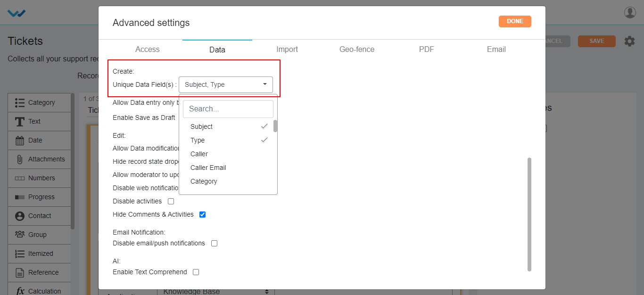
Task: Select the Data tab
Action: (x=217, y=49)
